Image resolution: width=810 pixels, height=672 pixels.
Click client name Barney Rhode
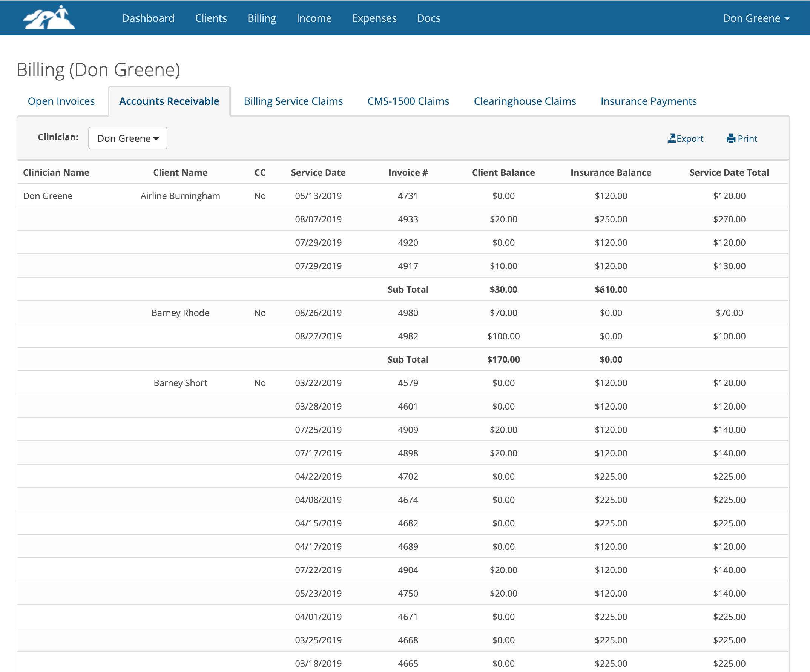coord(180,313)
